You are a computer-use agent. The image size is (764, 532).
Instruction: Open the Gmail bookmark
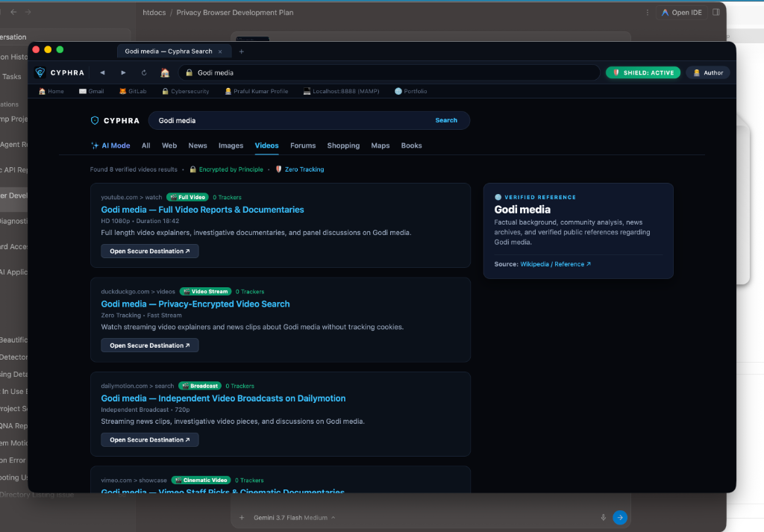pyautogui.click(x=91, y=91)
